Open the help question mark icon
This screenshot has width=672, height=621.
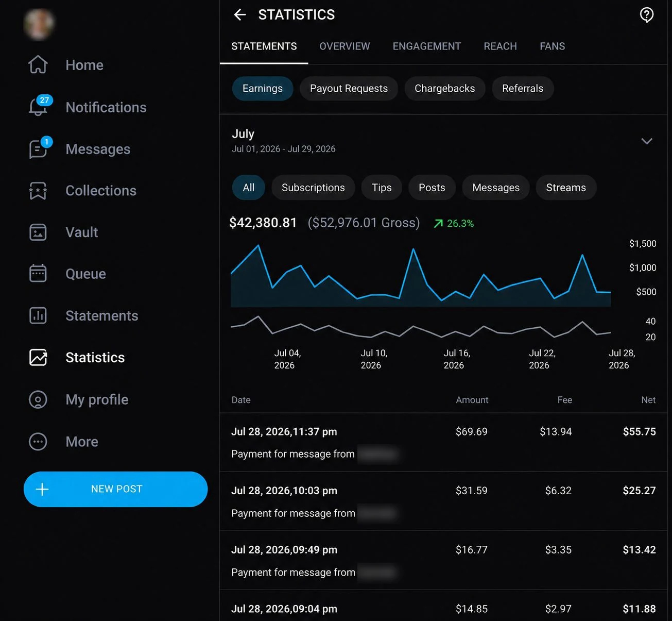click(647, 15)
